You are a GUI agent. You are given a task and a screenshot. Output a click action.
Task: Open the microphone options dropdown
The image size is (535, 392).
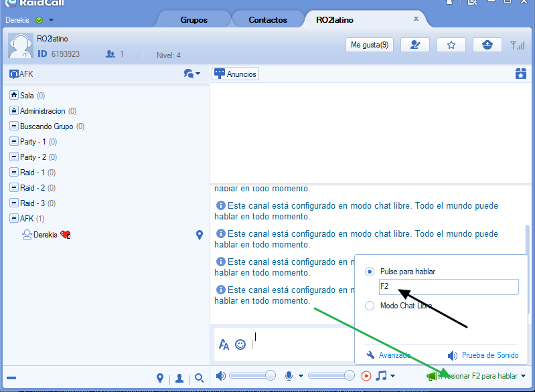coord(301,376)
